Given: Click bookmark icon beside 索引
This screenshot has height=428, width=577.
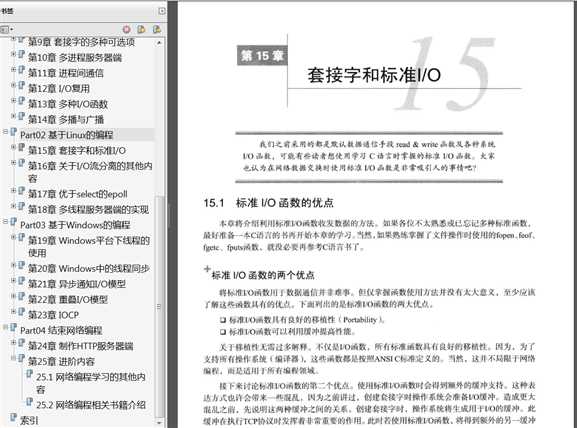Looking at the screenshot, I should tap(14, 418).
